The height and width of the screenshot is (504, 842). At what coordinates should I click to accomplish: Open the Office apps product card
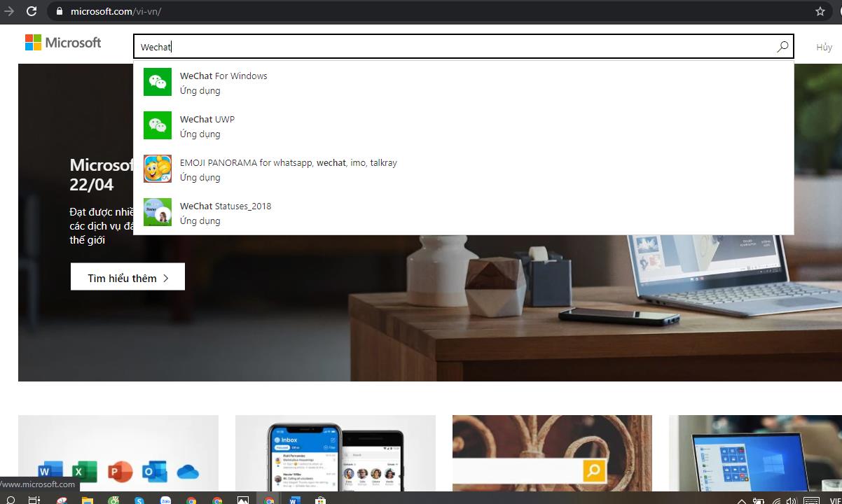[118, 453]
